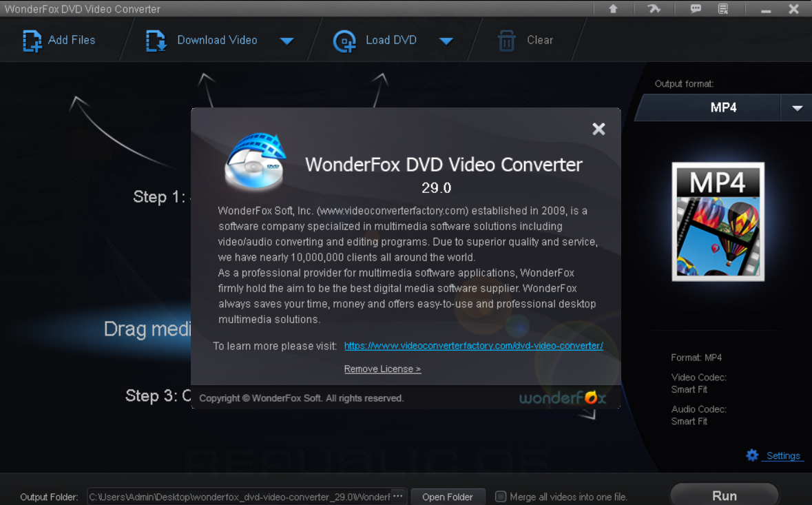The height and width of the screenshot is (505, 812).
Task: Expand the Download Video dropdown arrow
Action: tap(287, 41)
